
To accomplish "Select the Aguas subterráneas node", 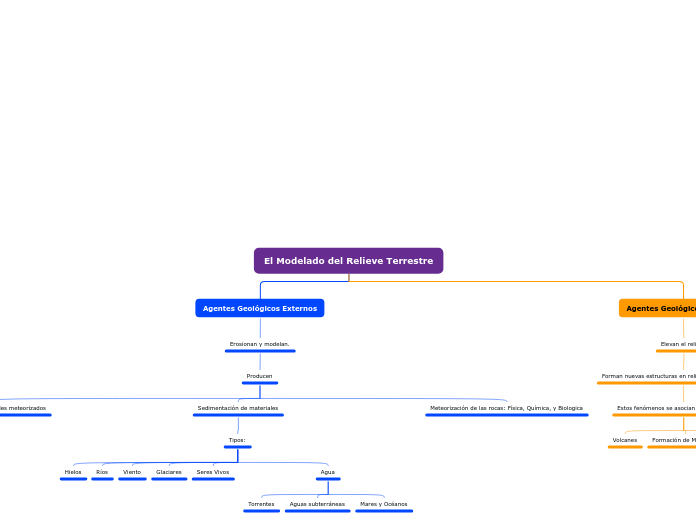I will click(317, 504).
